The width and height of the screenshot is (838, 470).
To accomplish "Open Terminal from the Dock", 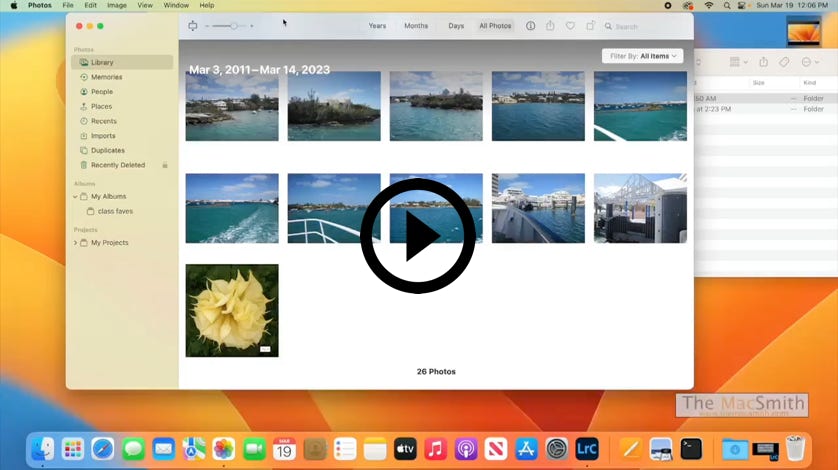I will click(691, 449).
